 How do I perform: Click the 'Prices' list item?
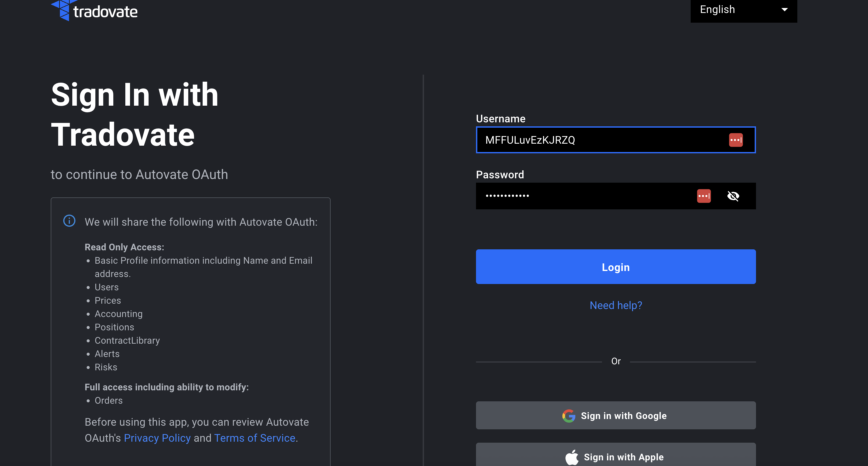click(108, 300)
